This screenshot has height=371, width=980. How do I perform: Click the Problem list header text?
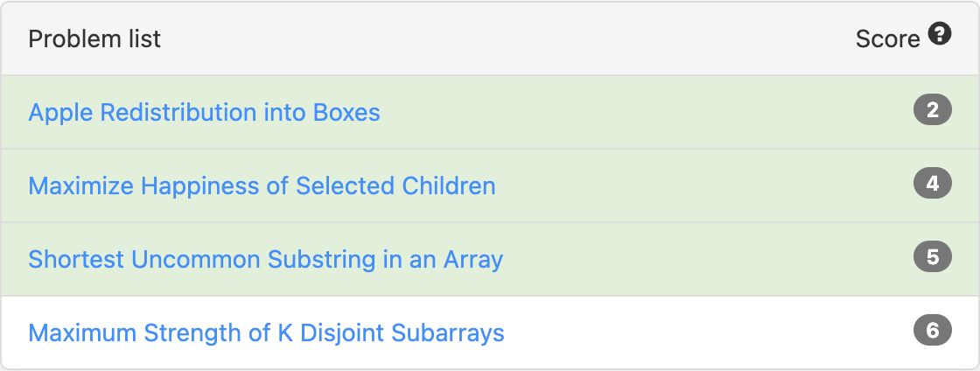click(94, 38)
